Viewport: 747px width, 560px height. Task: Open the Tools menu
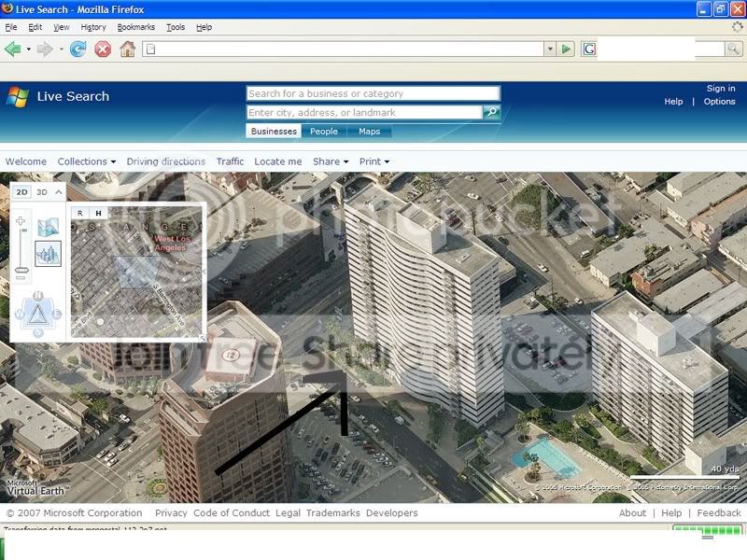pos(176,27)
